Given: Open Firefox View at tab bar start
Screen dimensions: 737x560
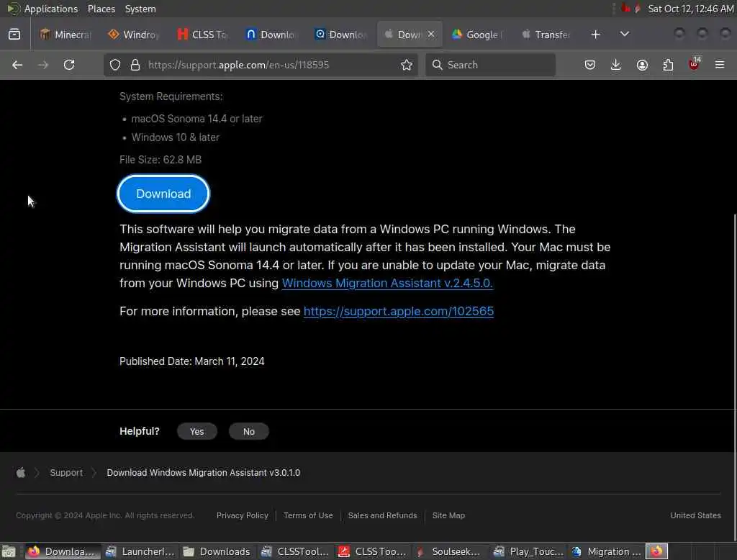Looking at the screenshot, I should [x=14, y=35].
